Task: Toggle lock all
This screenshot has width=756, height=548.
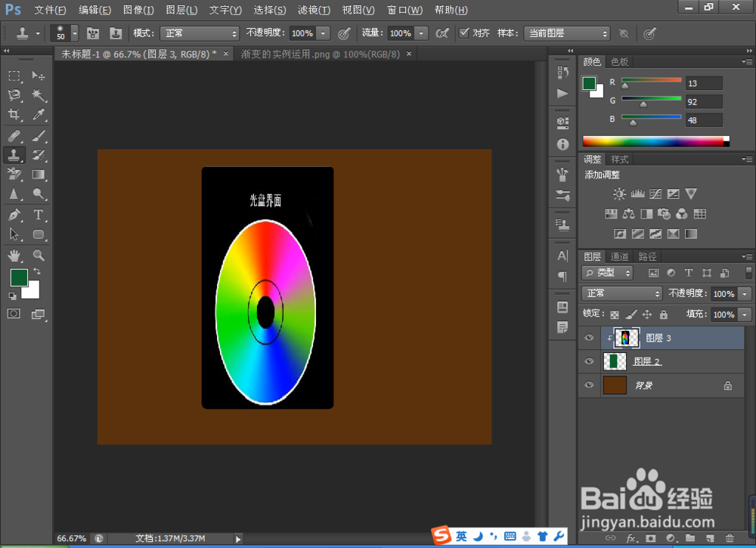Action: pyautogui.click(x=664, y=314)
